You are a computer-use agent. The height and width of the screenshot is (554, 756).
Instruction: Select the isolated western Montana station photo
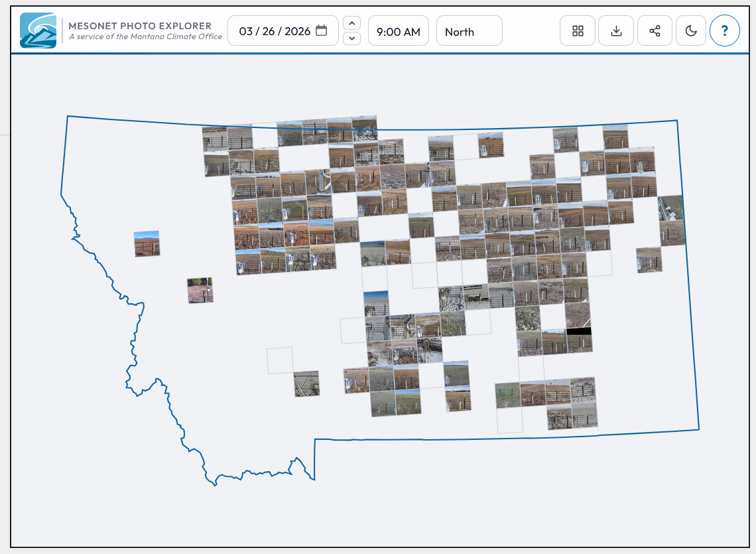pyautogui.click(x=147, y=245)
